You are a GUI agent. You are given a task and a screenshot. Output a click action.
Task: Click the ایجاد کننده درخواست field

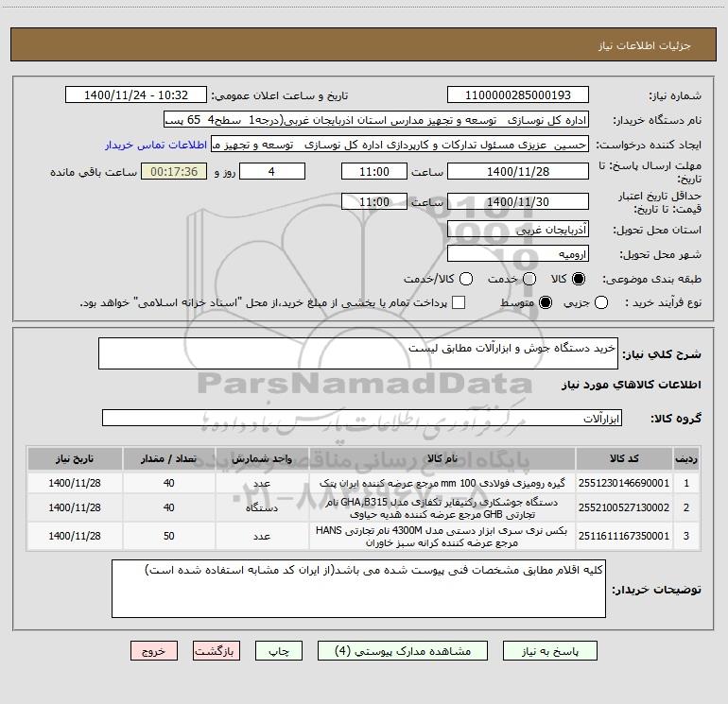400,145
